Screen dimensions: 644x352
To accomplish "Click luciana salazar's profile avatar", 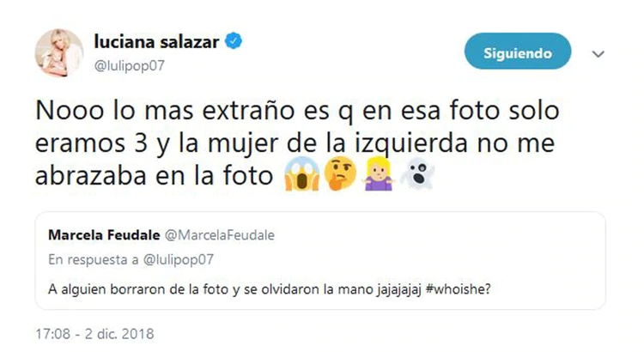I will click(59, 53).
